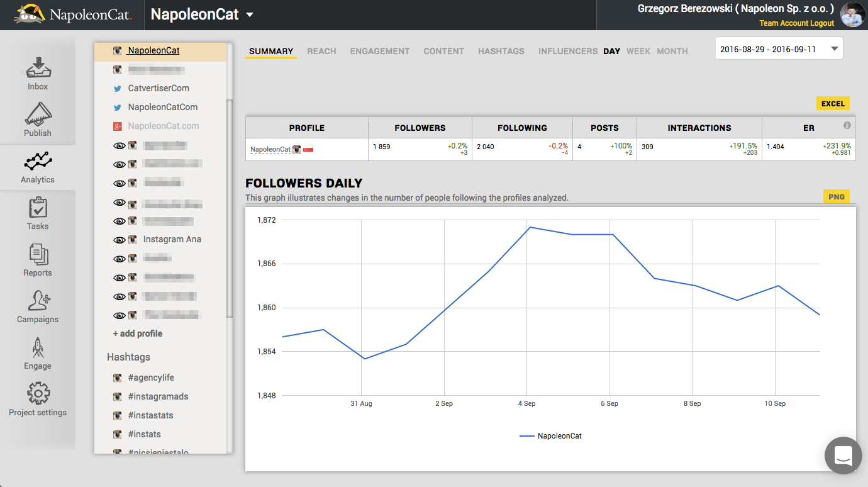The image size is (868, 487).
Task: Click the INTERACTIONS column header
Action: tap(699, 128)
